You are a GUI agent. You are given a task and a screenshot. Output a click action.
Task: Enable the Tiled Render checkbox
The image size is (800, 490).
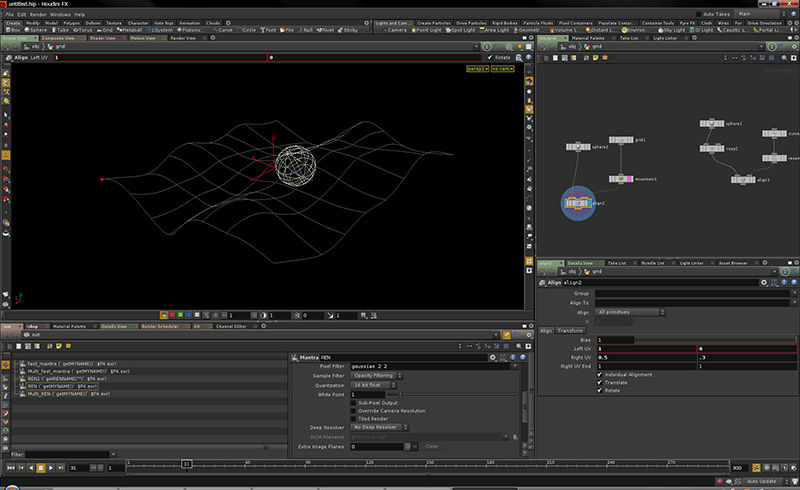point(353,418)
